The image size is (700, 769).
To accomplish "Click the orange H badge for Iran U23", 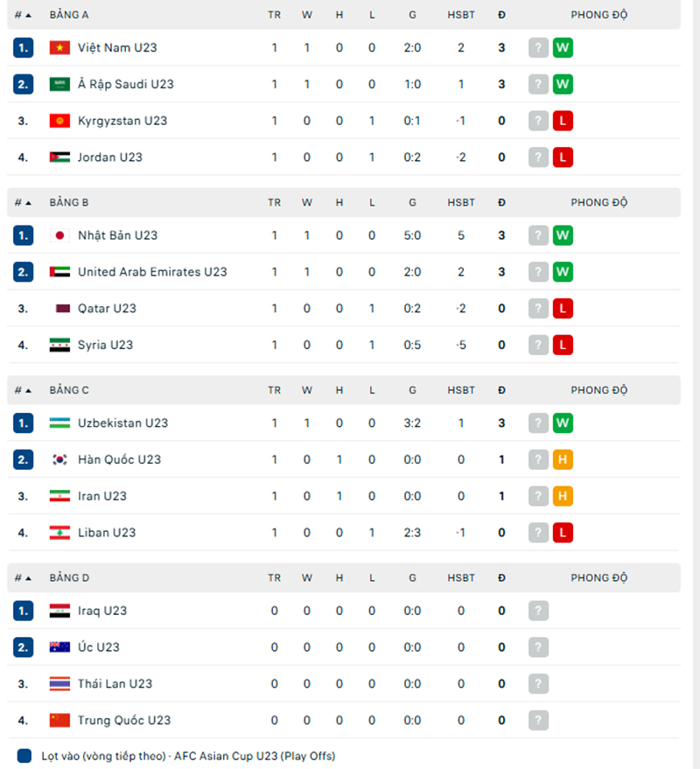I will coord(563,496).
